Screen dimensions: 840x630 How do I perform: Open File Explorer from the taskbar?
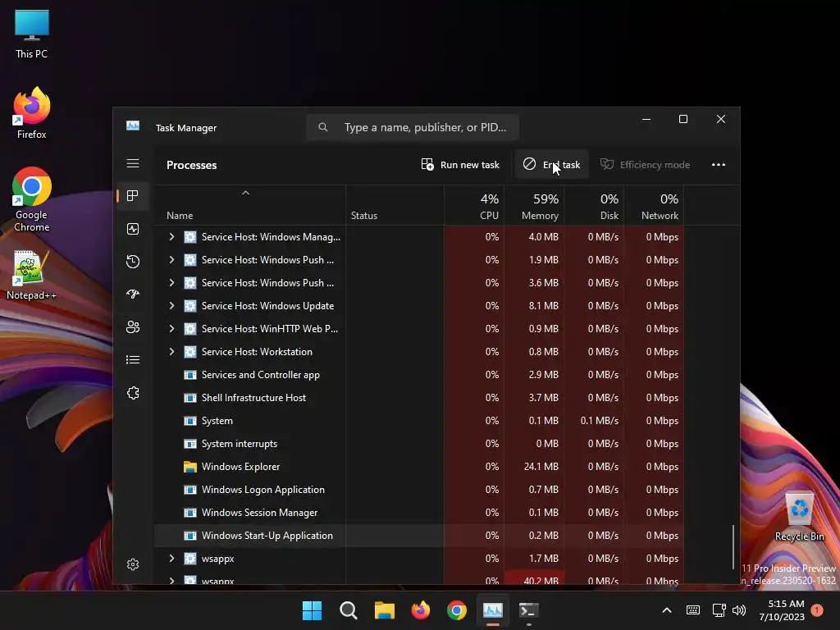pyautogui.click(x=384, y=610)
